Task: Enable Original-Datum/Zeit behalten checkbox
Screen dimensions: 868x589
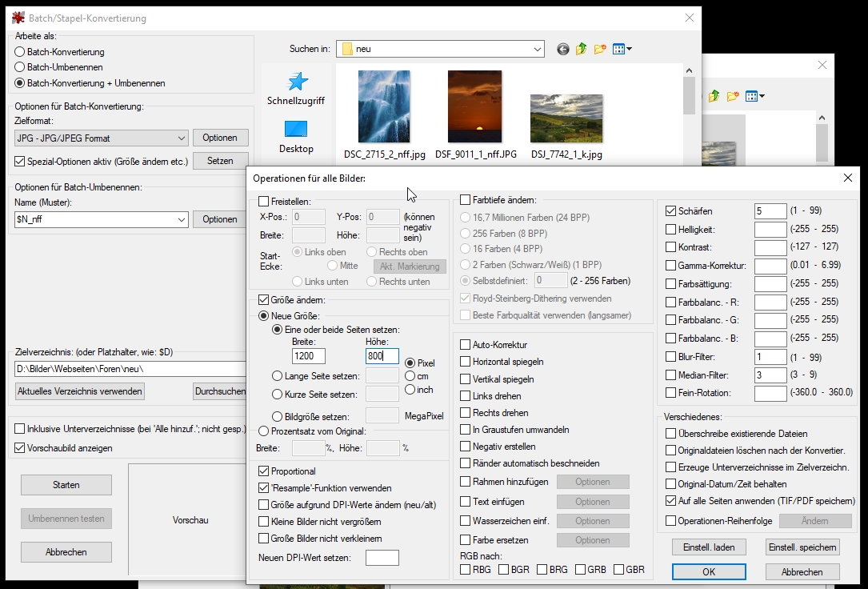Action: tap(671, 484)
